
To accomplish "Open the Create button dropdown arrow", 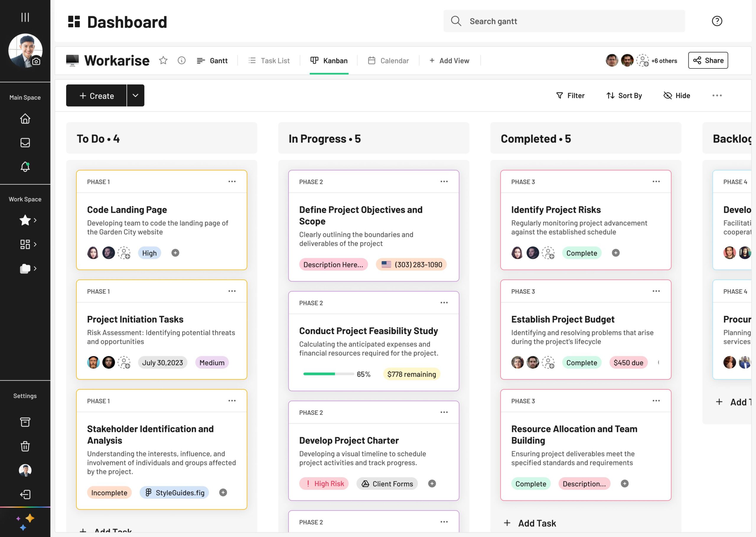I will point(135,96).
